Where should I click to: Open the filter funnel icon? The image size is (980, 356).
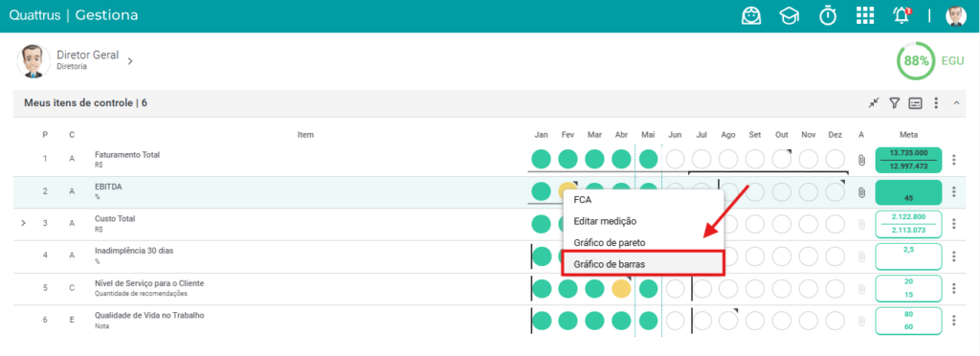tap(895, 103)
